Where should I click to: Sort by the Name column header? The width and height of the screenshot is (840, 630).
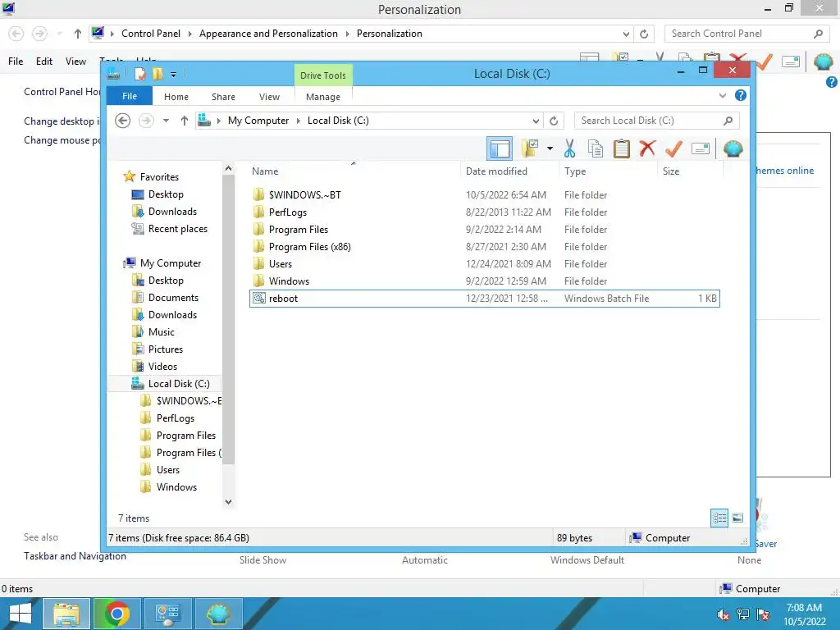(354, 171)
